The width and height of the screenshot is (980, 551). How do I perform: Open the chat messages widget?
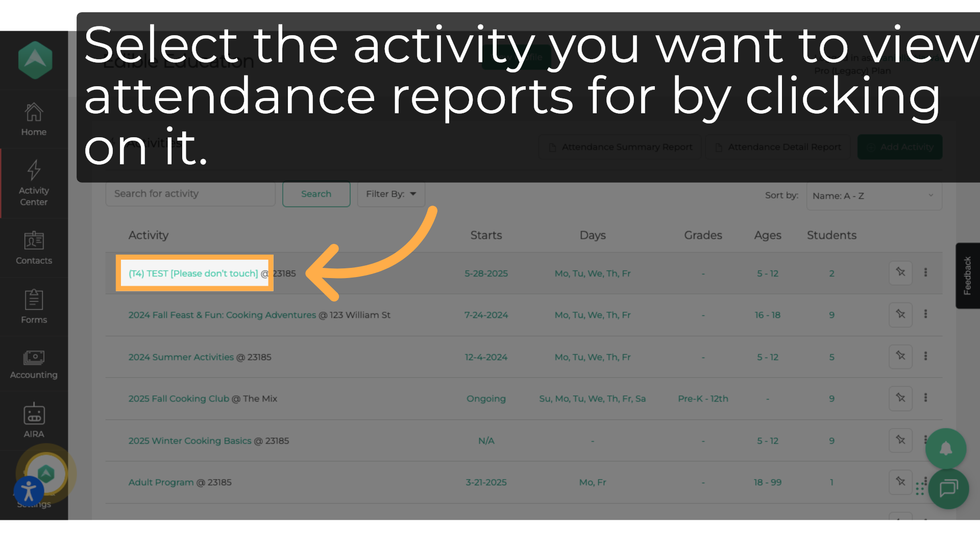[948, 489]
